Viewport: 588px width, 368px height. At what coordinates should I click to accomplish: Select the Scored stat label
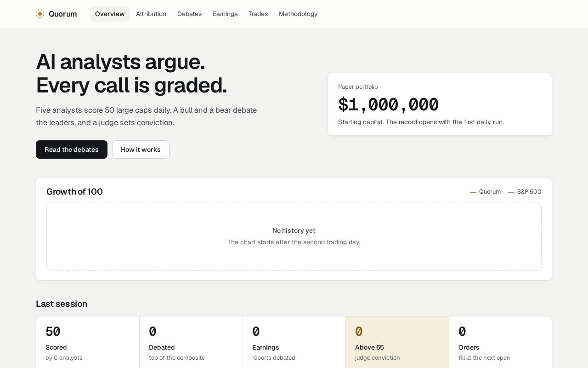[x=56, y=347]
